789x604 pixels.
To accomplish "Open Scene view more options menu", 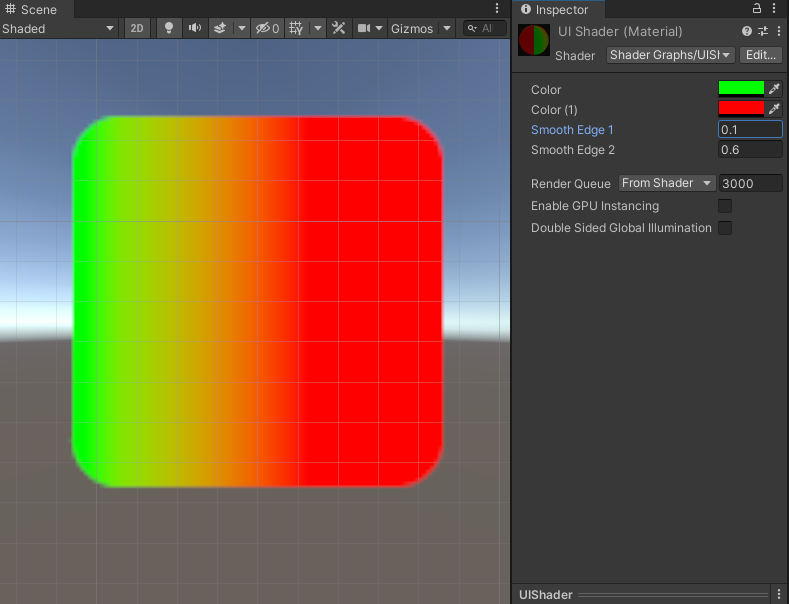I will 497,9.
